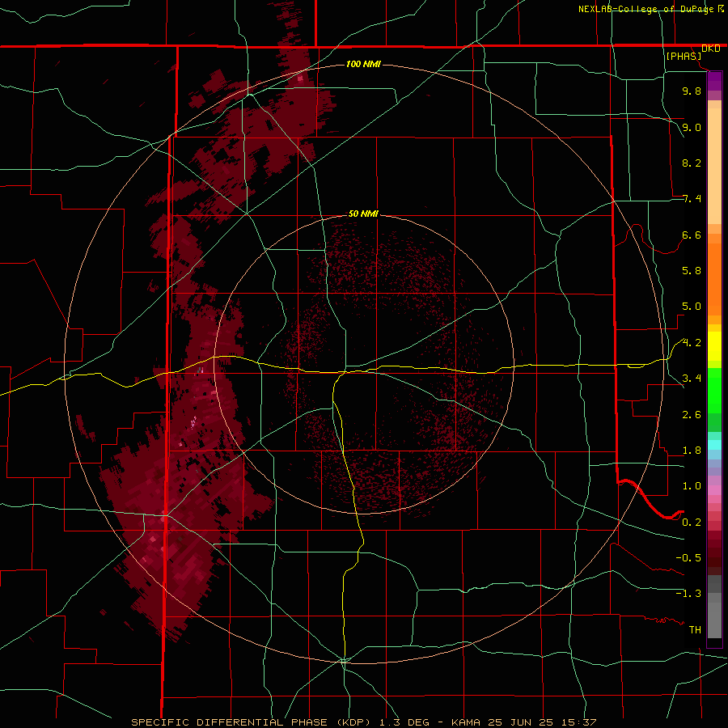The image size is (728, 728).
Task: Click the orange segment of the color bar
Action: [x=714, y=278]
